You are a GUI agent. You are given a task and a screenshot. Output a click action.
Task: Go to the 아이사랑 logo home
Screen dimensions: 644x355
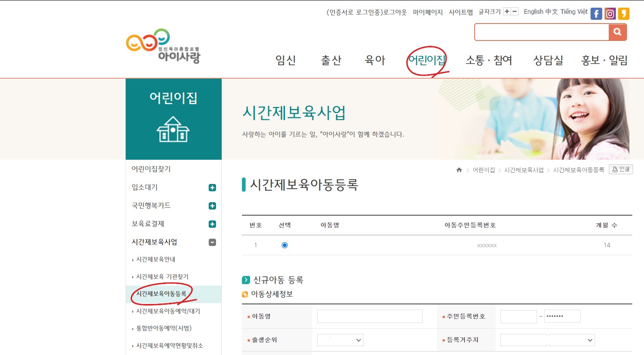163,46
